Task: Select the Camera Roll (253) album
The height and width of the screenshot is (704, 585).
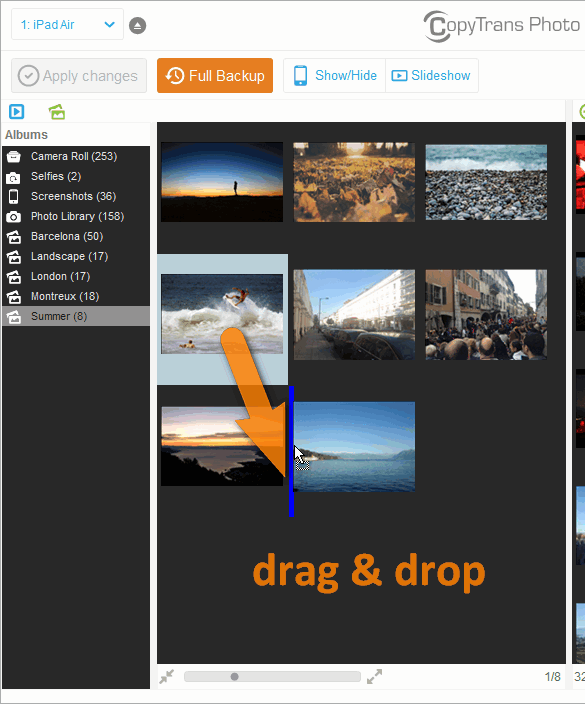Action: click(76, 156)
